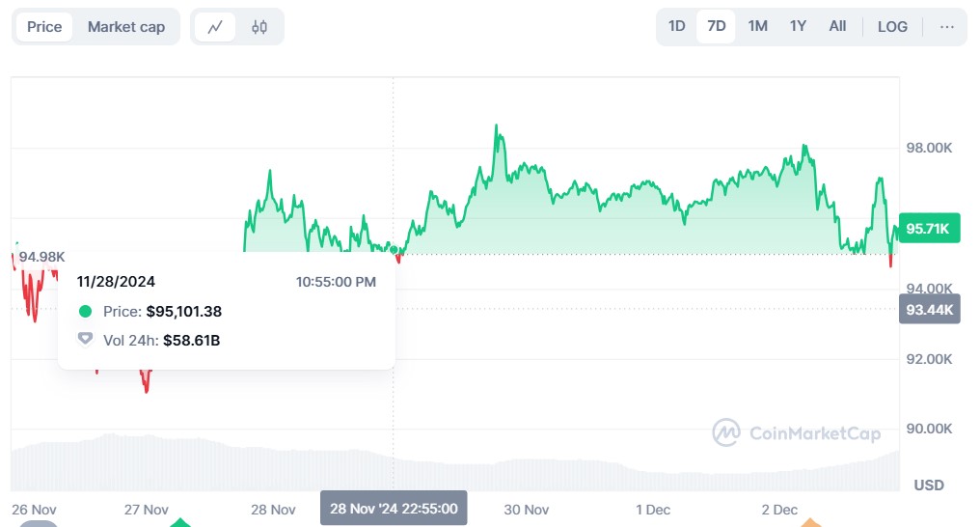Click the green 95.71K current price label
Screen dimensions: 980x527
[x=929, y=229]
